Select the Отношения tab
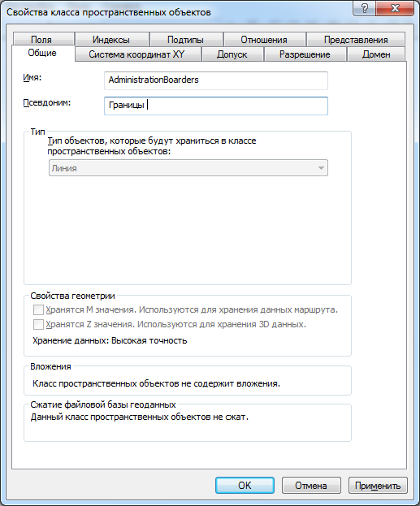This screenshot has height=506, width=420. [264, 39]
